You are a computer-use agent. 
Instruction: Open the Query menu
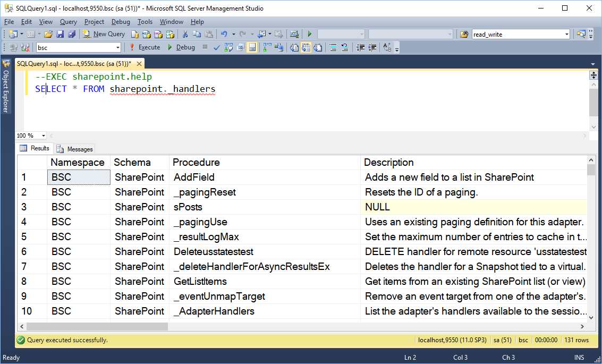pyautogui.click(x=69, y=22)
